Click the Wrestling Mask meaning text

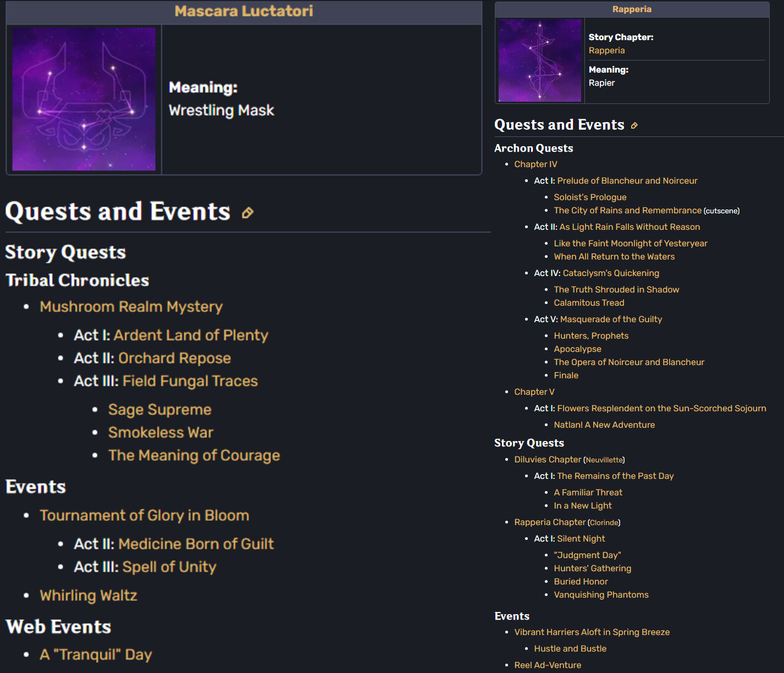pos(222,111)
